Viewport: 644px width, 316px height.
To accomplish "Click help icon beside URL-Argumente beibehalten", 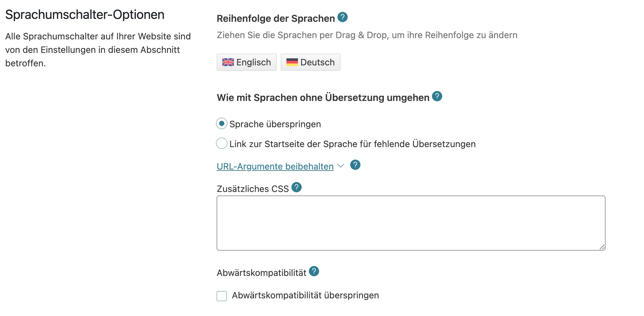I will (x=355, y=165).
